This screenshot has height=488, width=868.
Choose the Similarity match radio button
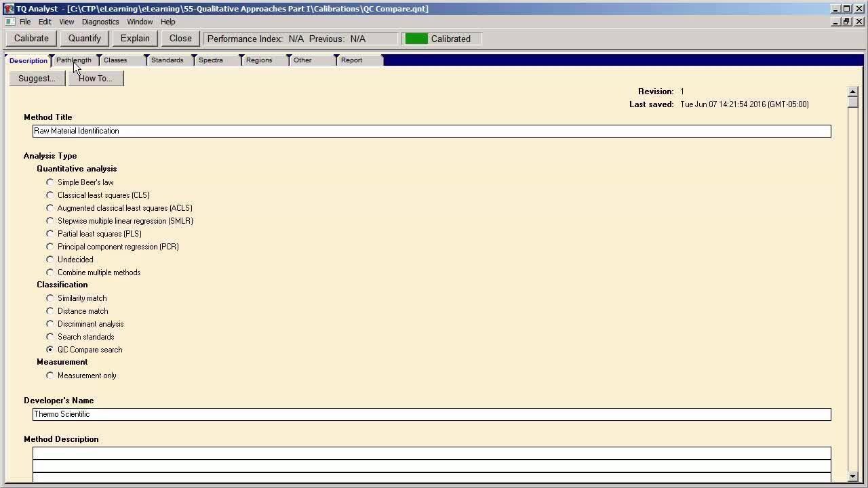click(x=50, y=298)
